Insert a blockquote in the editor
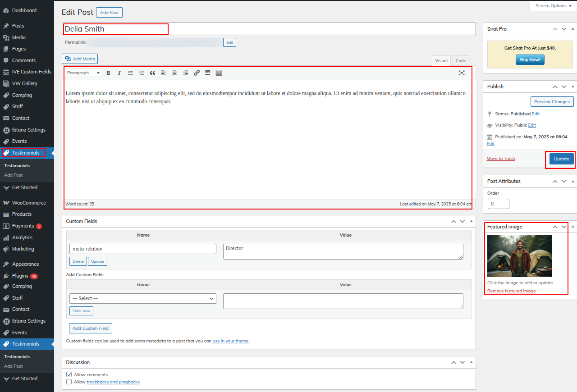This screenshot has height=392, width=577. [153, 73]
